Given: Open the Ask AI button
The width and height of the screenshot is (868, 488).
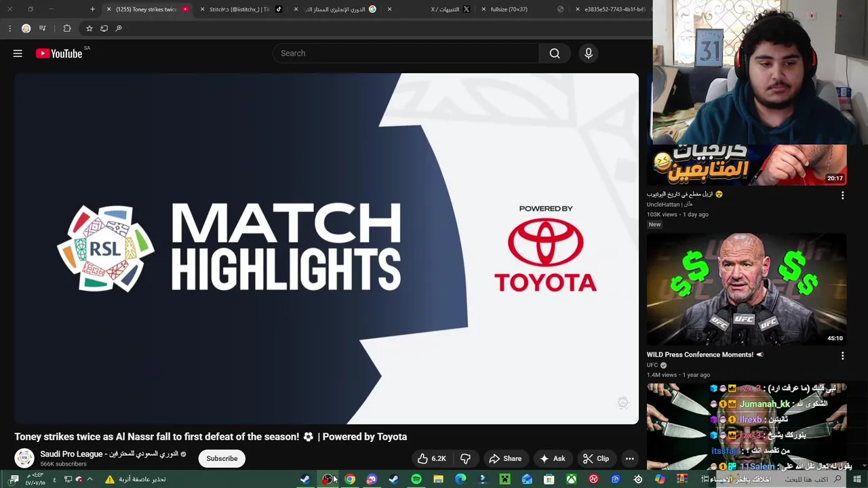Looking at the screenshot, I should click(552, 459).
